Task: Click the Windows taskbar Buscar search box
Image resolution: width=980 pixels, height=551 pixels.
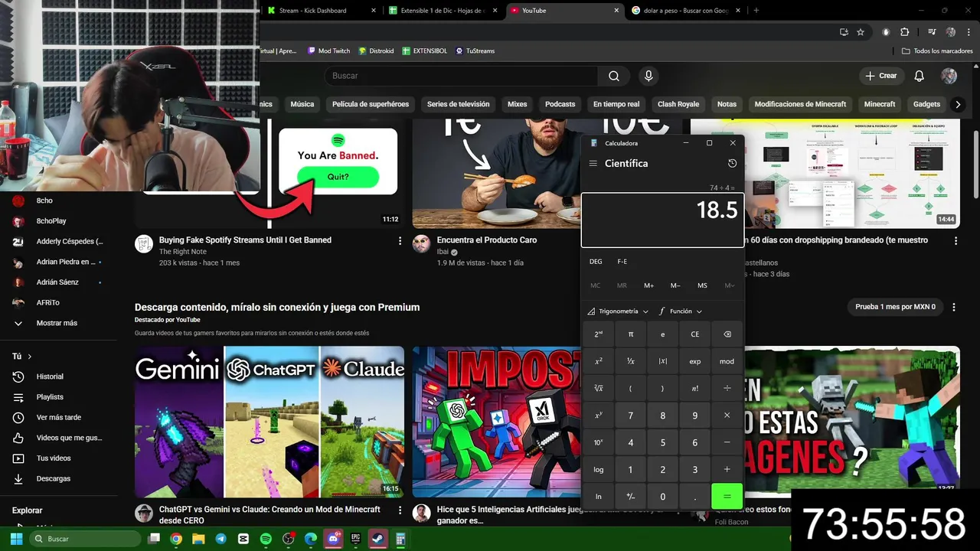Action: (x=87, y=539)
